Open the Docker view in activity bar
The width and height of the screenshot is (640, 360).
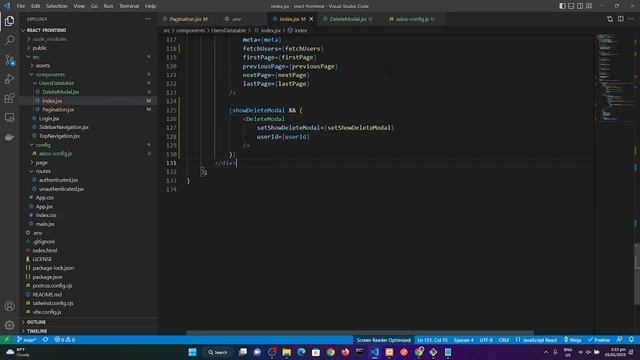[9, 137]
